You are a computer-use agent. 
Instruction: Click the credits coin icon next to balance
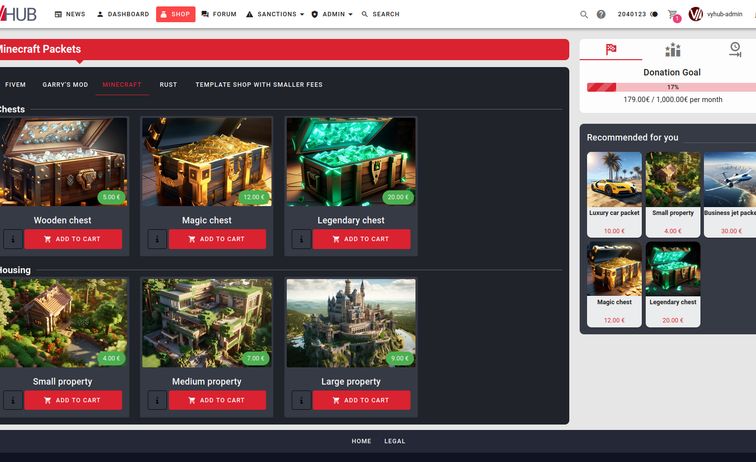[654, 14]
